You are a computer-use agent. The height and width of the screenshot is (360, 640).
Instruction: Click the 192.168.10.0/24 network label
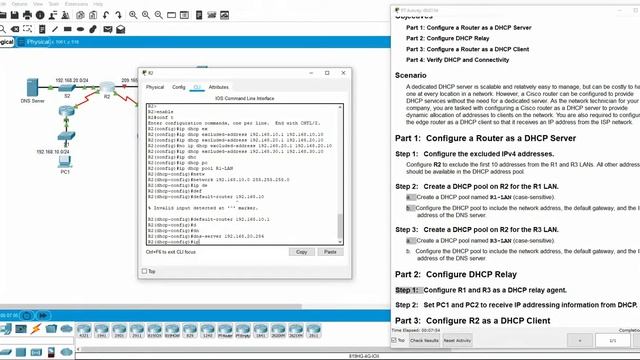53,152
